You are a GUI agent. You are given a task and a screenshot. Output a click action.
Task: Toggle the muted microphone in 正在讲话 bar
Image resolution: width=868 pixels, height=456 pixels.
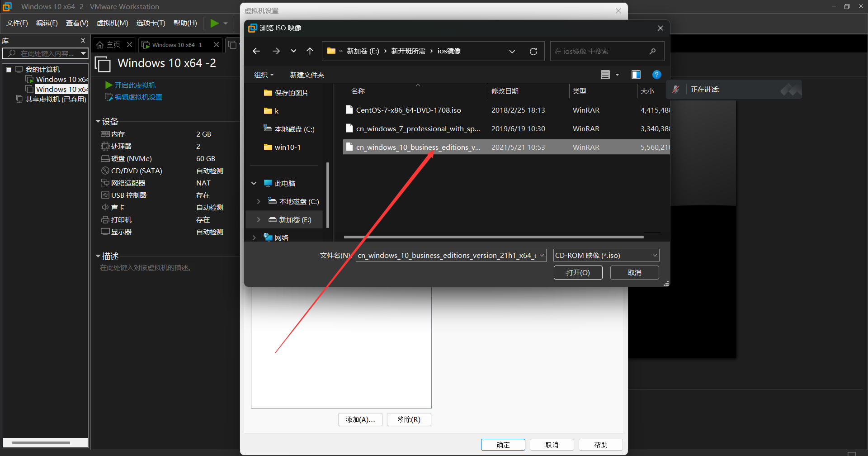click(x=676, y=90)
